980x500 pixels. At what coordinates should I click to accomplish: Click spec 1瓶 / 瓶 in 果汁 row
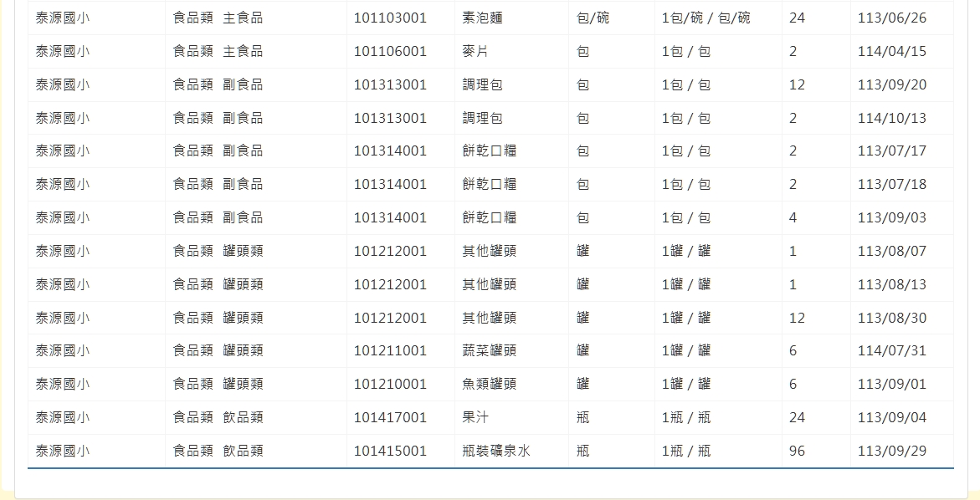click(686, 417)
